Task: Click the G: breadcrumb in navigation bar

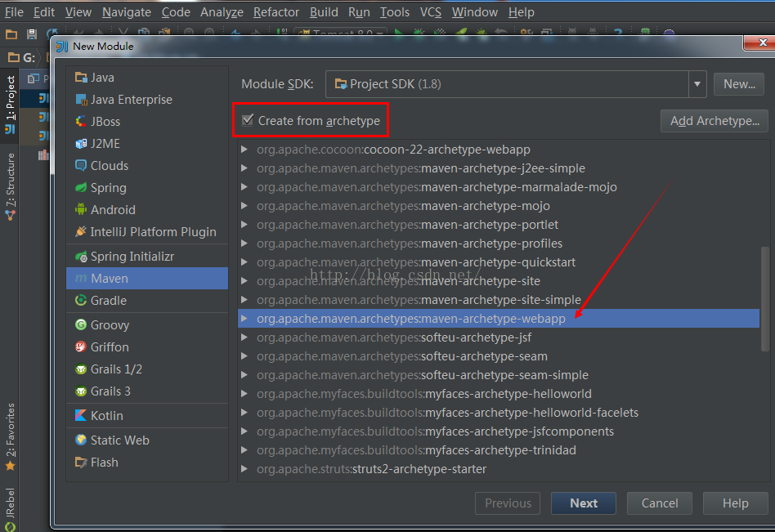Action: [x=22, y=58]
